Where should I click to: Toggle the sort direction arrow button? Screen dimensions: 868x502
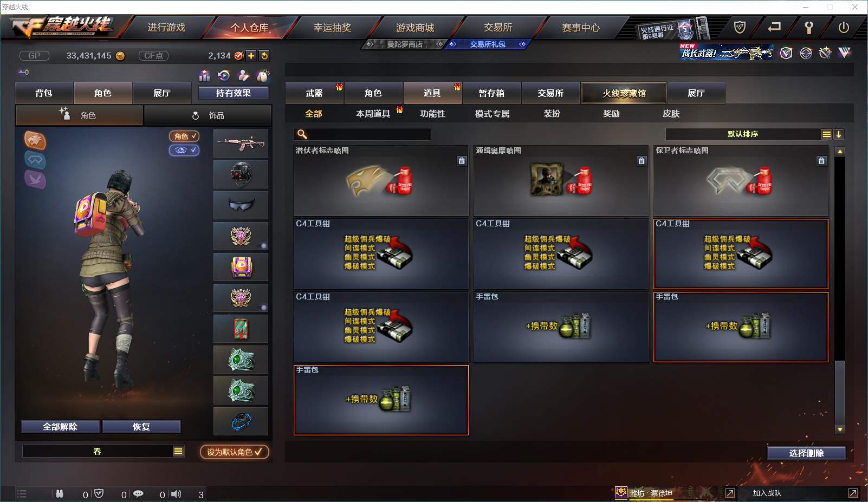[x=838, y=134]
